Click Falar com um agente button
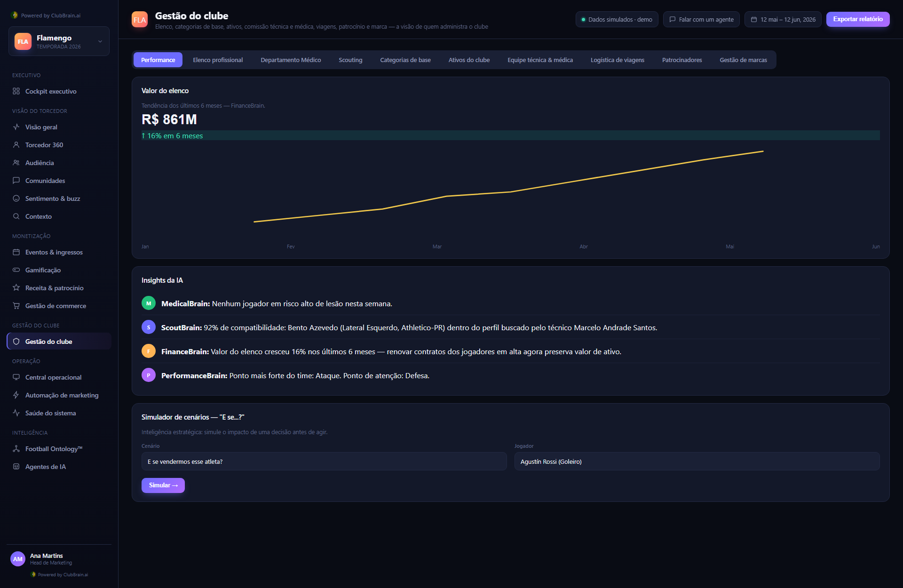The width and height of the screenshot is (903, 588). click(701, 19)
